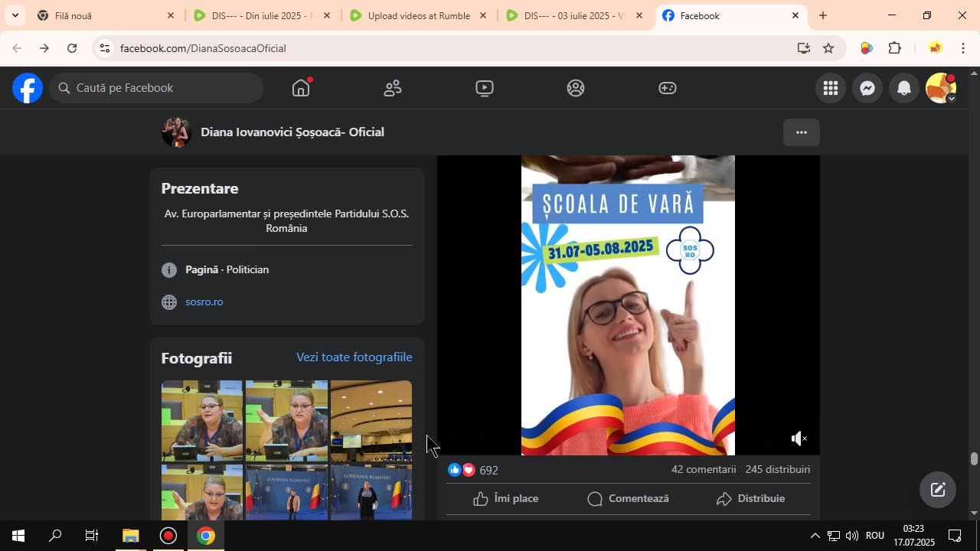The width and height of the screenshot is (980, 551).
Task: Open the Chrome profile avatar
Action: pyautogui.click(x=935, y=48)
